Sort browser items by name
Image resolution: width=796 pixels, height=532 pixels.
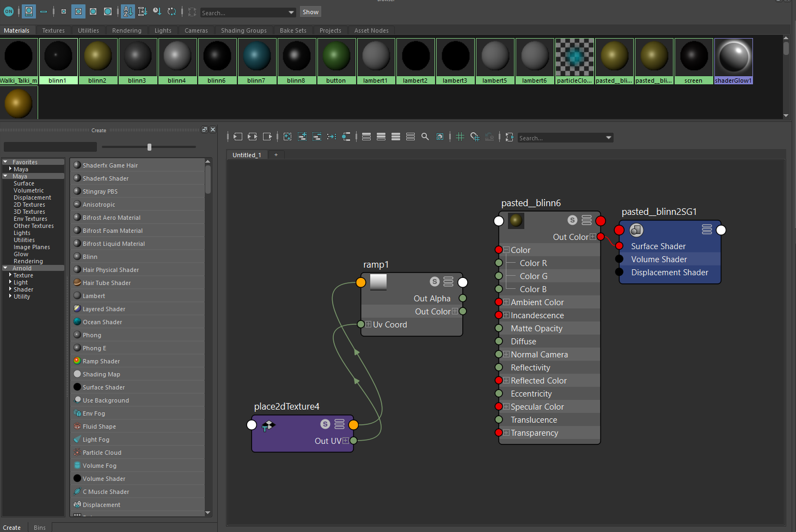(128, 11)
